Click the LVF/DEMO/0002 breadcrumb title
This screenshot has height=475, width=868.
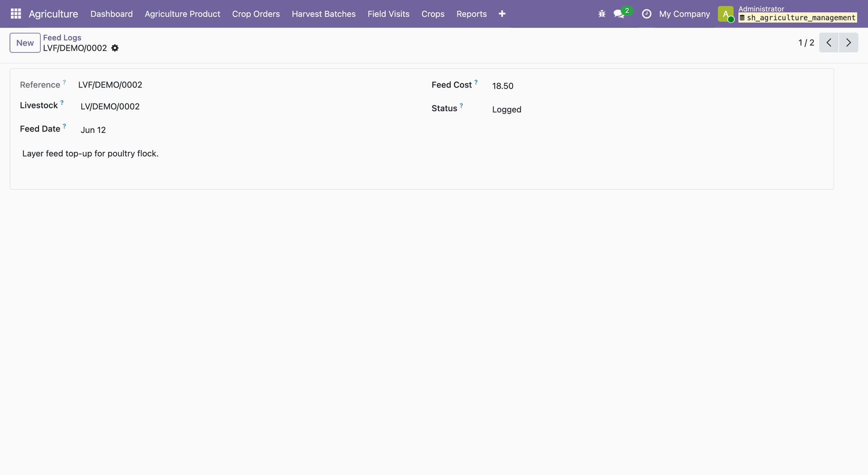pos(75,48)
